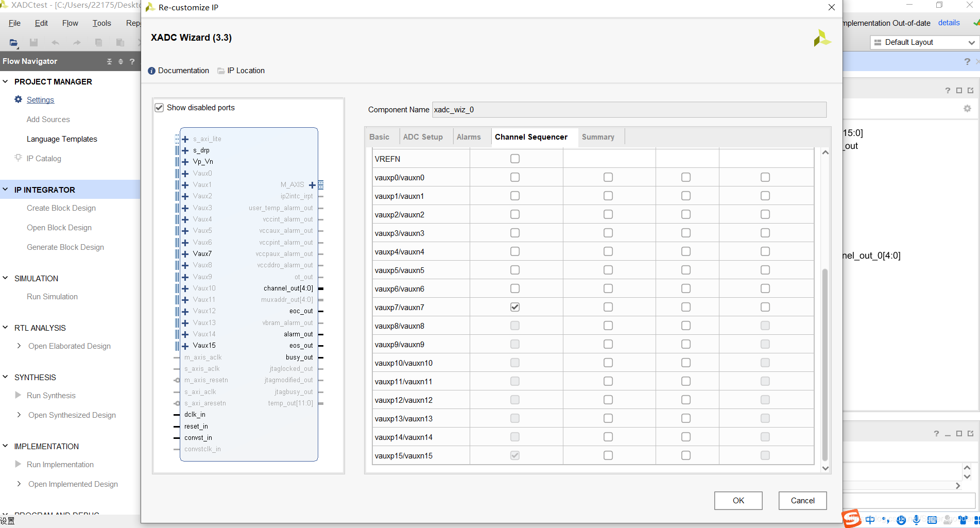
Task: Click the Run Implementation play icon
Action: pos(18,464)
